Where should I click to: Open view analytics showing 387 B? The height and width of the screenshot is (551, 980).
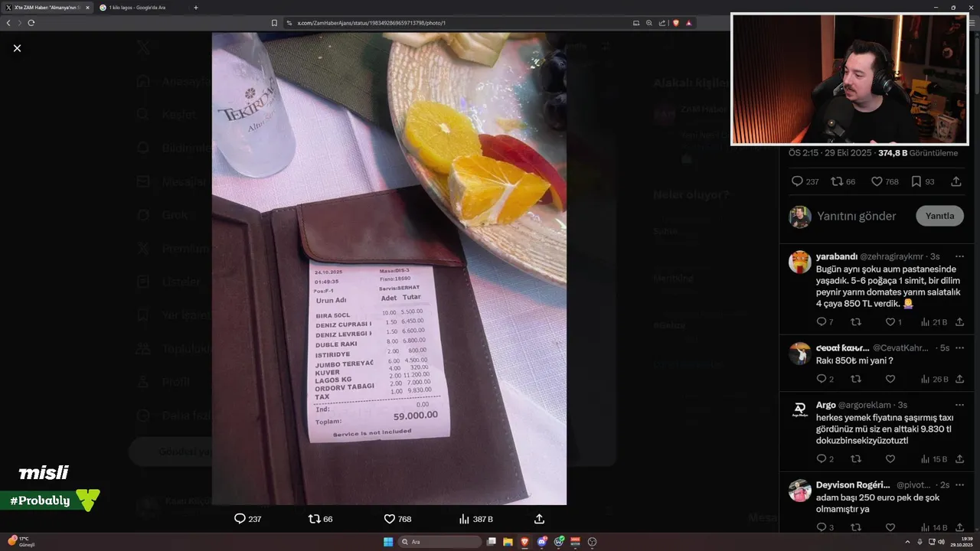coord(475,519)
